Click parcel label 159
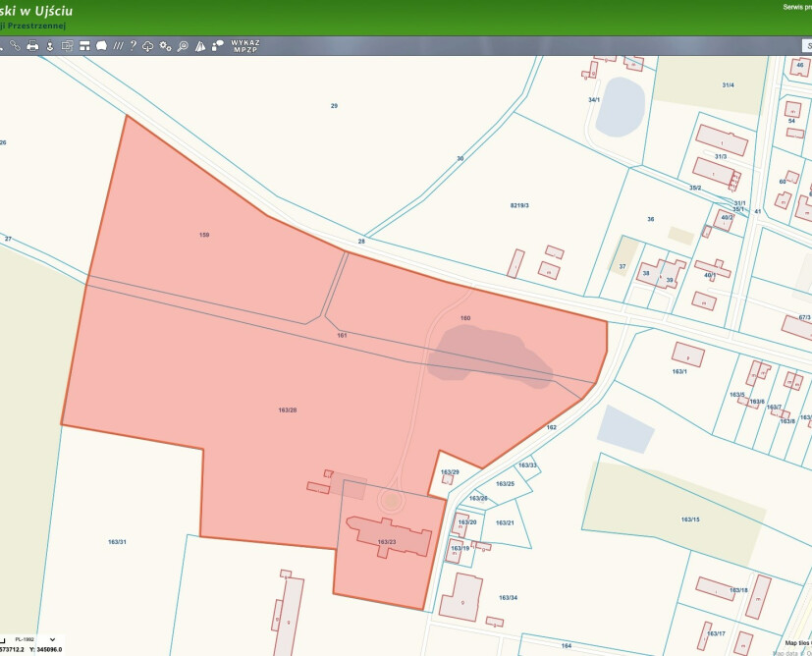 click(204, 235)
